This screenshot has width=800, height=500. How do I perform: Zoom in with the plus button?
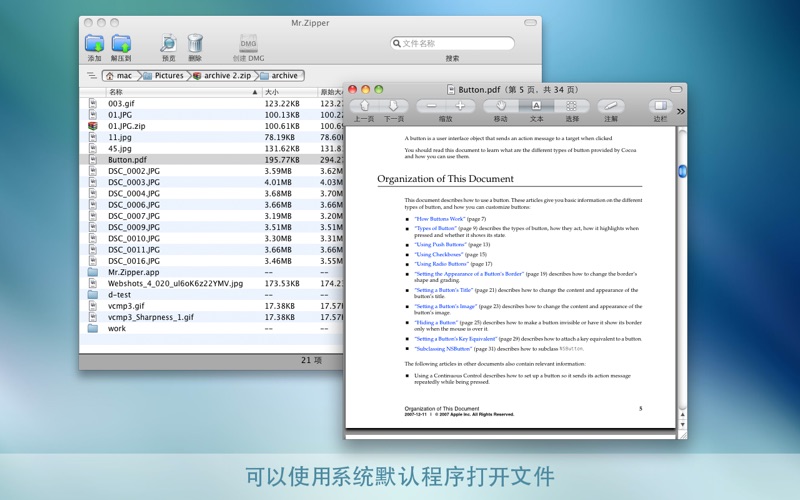pos(460,106)
